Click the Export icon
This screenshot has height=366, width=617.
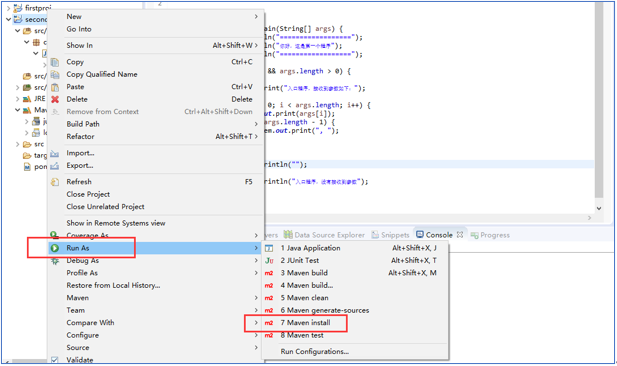(x=55, y=166)
